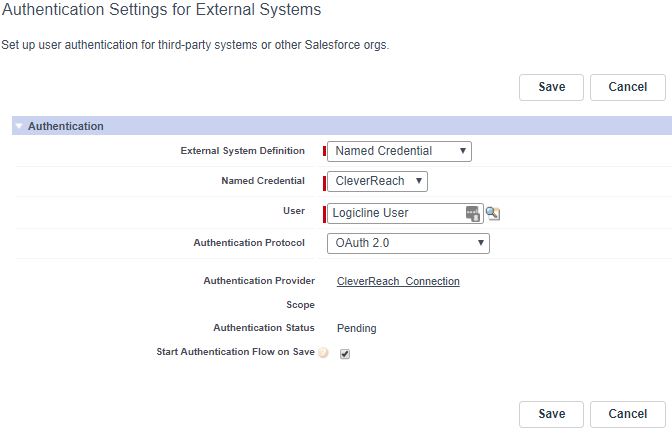Screen dimensions: 672x435
Task: Click the top Cancel button
Action: tap(627, 87)
